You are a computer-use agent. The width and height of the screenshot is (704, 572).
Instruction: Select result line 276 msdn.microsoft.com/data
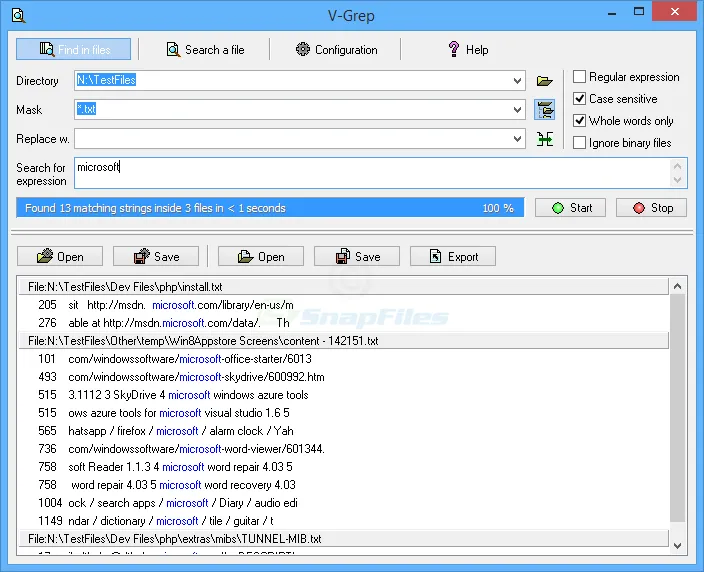click(x=343, y=323)
